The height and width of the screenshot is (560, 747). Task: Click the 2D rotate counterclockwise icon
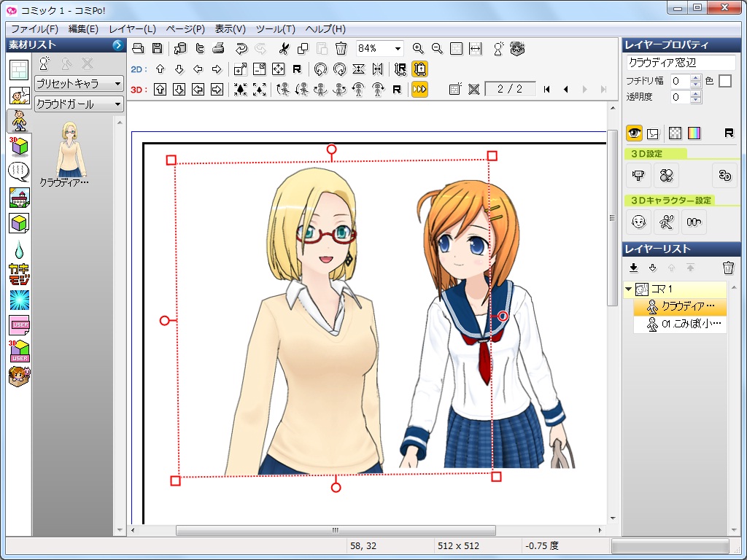click(x=321, y=69)
